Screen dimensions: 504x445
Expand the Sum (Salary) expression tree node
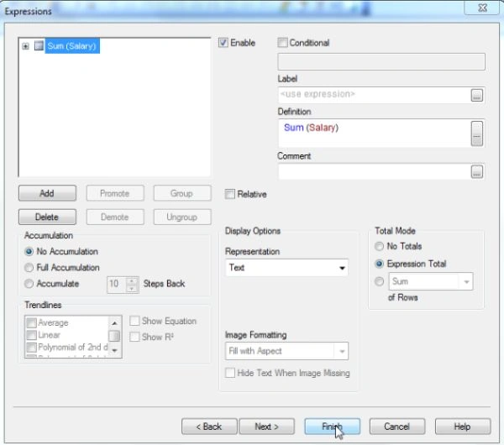click(26, 46)
